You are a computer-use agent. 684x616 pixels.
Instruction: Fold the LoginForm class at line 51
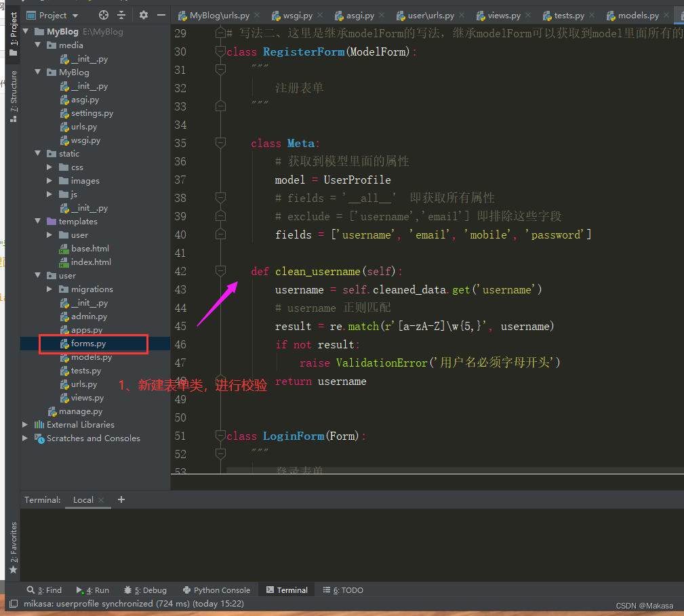click(x=221, y=436)
